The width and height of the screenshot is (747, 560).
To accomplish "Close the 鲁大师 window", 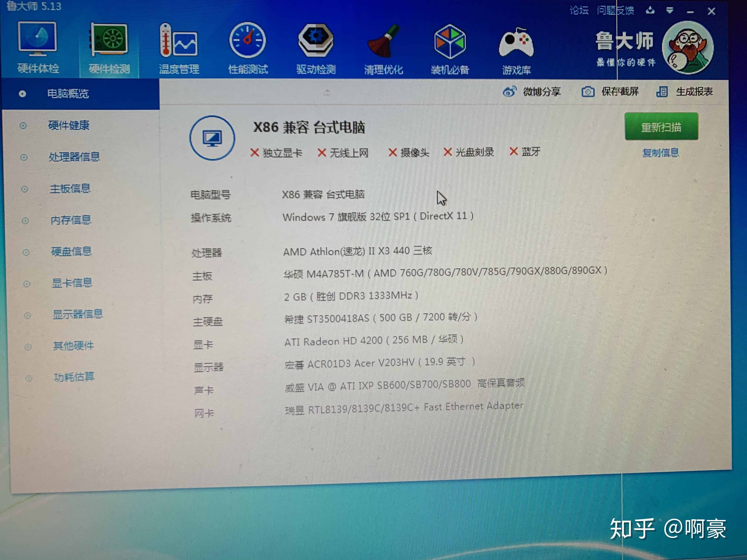I will (x=711, y=11).
